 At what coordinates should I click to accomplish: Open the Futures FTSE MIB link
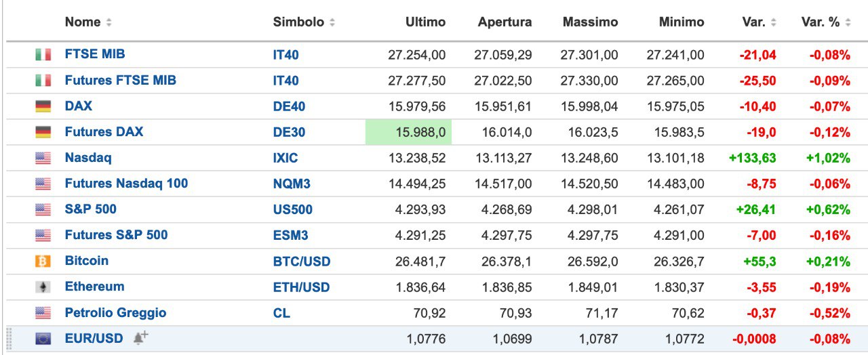point(120,81)
